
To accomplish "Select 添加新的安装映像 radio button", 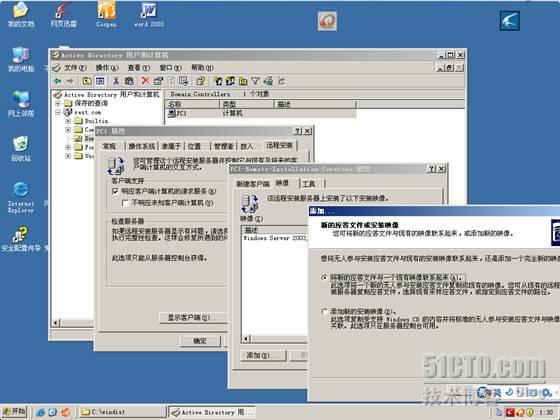I will click(x=325, y=311).
